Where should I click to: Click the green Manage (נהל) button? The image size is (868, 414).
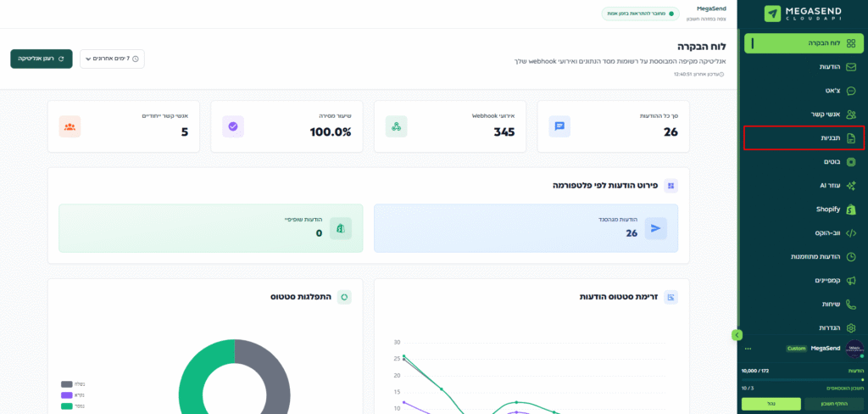pyautogui.click(x=771, y=404)
